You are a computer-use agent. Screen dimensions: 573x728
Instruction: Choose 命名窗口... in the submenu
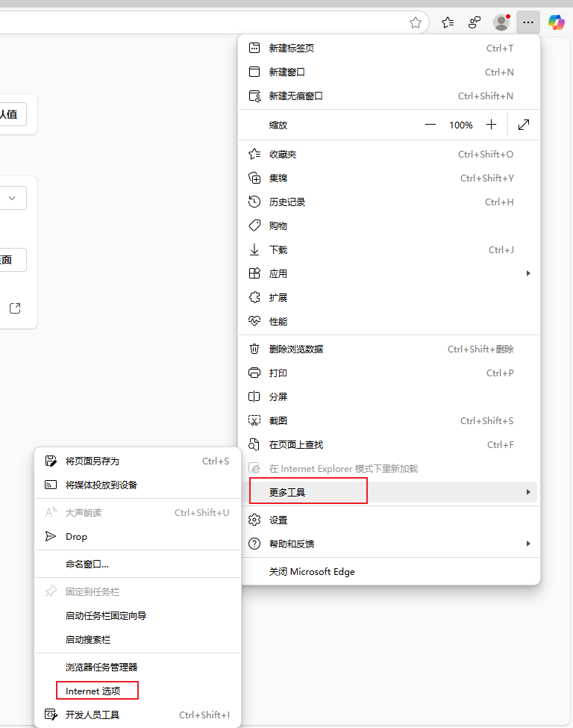138,564
